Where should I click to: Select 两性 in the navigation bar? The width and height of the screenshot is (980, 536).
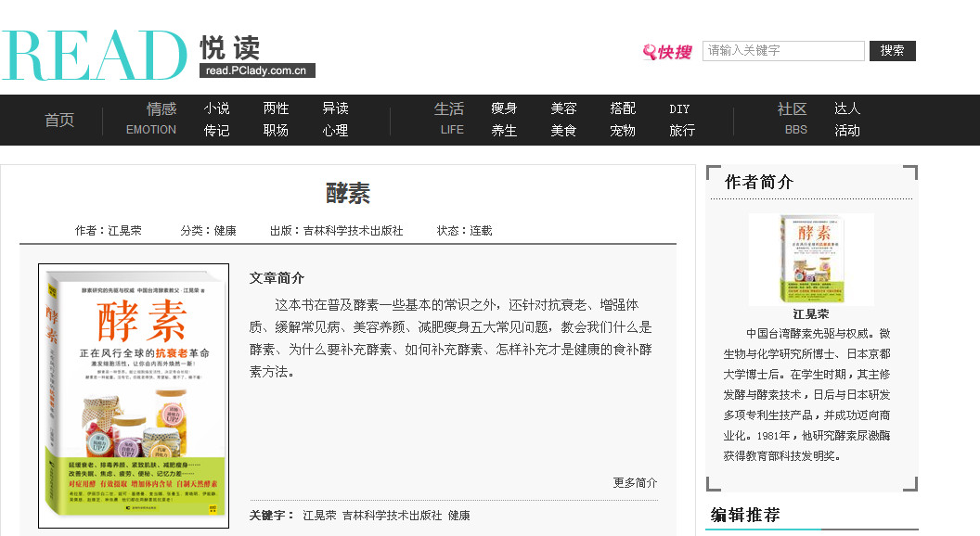[x=276, y=108]
